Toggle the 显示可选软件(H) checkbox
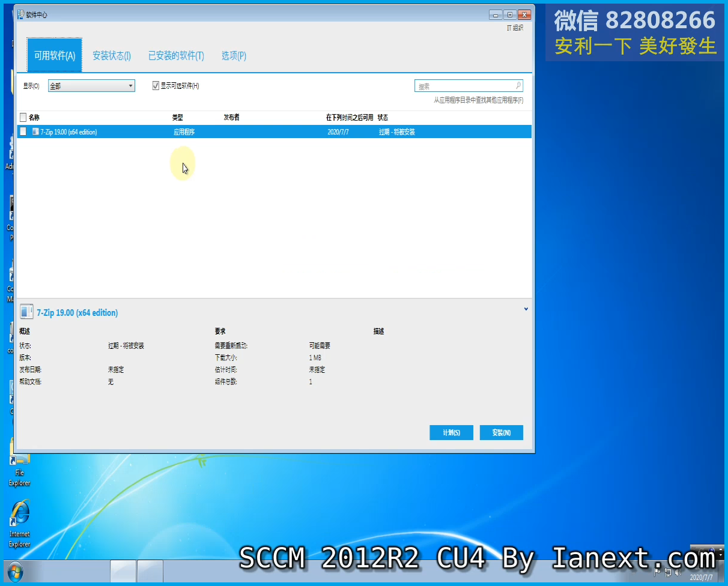728x586 pixels. click(156, 86)
